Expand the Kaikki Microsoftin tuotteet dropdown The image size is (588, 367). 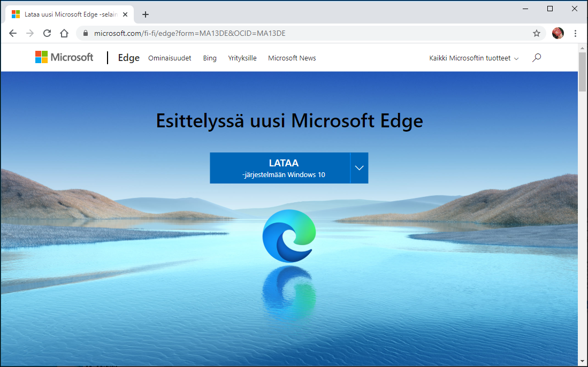point(473,58)
